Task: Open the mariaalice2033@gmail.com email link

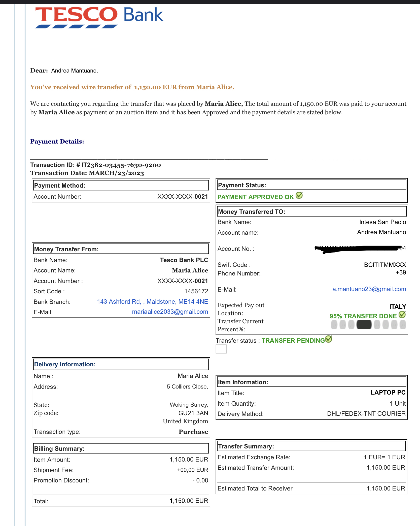Action: 170,312
